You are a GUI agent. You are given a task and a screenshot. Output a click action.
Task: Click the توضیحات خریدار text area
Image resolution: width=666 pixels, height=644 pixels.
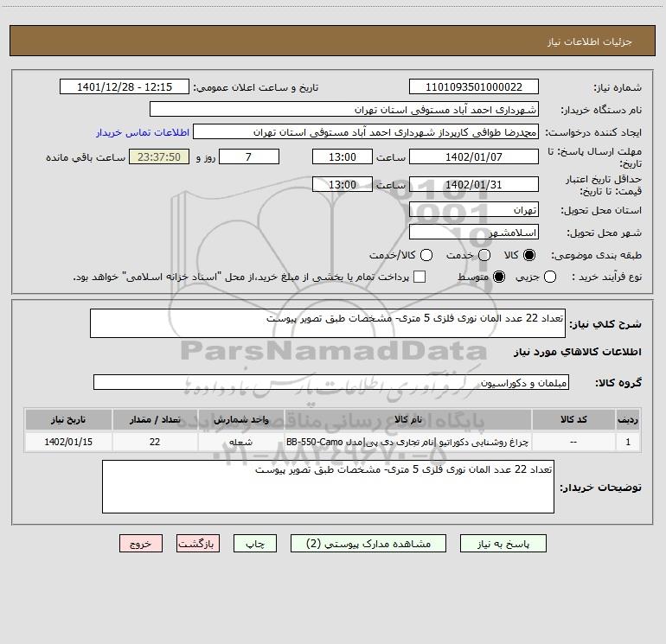pos(328,487)
